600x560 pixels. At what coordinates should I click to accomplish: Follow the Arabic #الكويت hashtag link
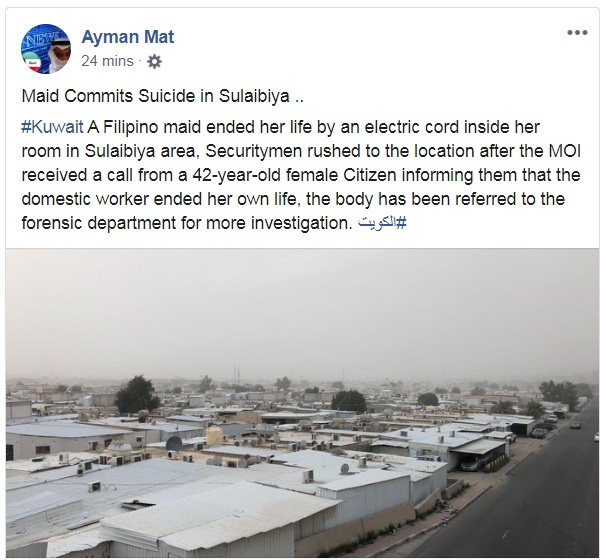pyautogui.click(x=382, y=222)
